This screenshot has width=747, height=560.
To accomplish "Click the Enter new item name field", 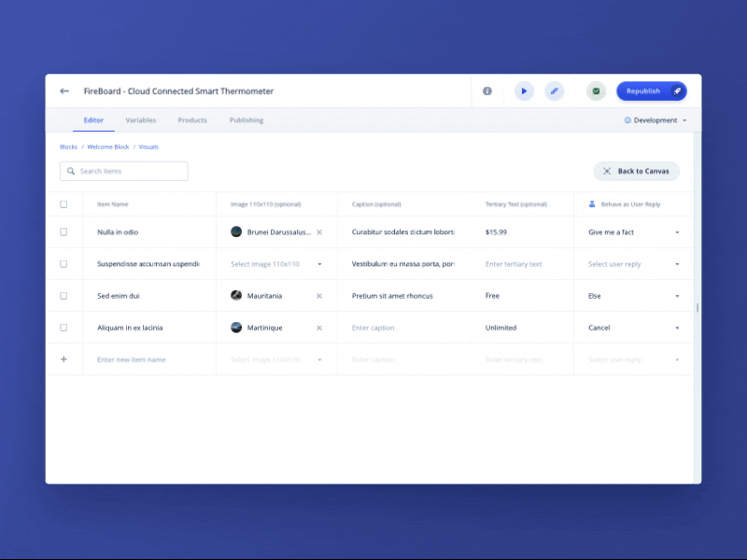I will pyautogui.click(x=132, y=359).
